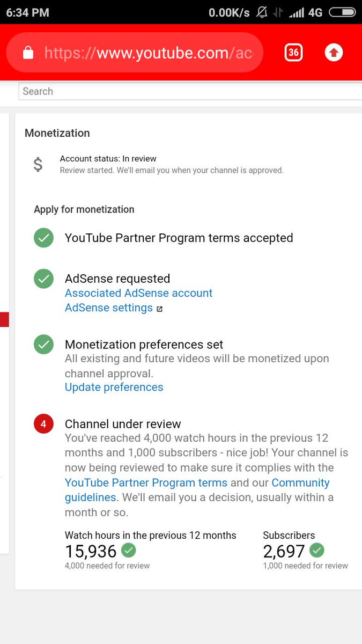Viewport: 362px width, 644px height.
Task: Tap "Watch hours in the previous 12 months" label
Action: tap(151, 535)
